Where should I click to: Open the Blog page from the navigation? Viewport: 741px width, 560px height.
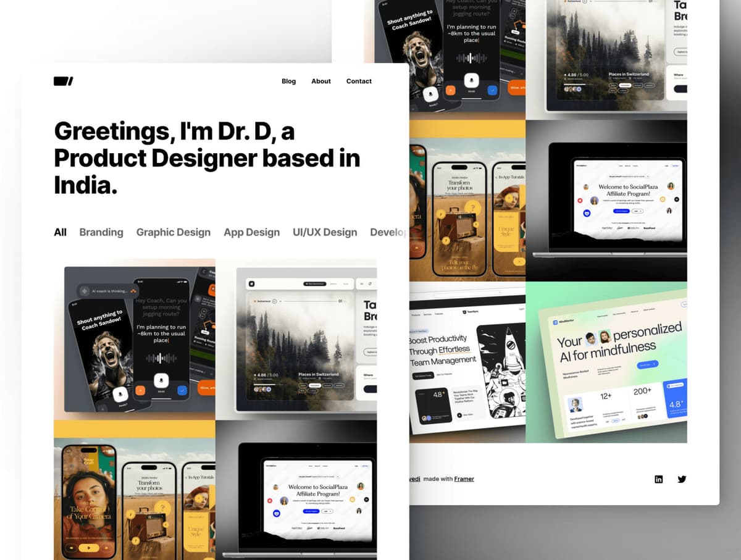(x=288, y=81)
